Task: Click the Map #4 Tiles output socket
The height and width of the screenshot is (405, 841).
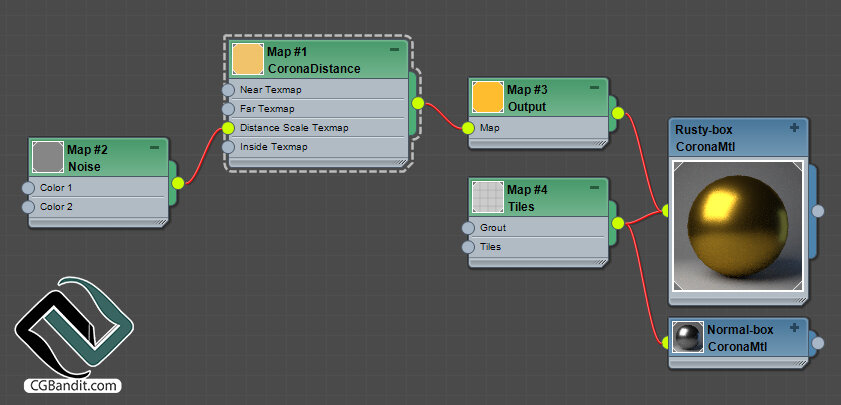Action: (618, 223)
